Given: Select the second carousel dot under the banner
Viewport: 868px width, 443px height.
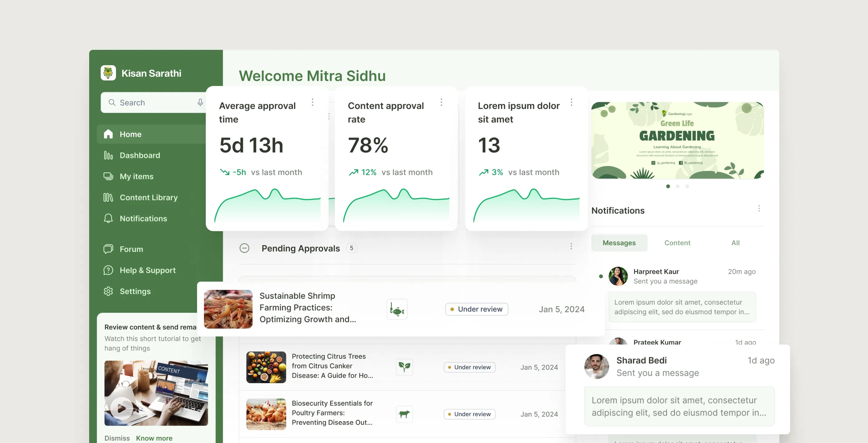Looking at the screenshot, I should [677, 186].
